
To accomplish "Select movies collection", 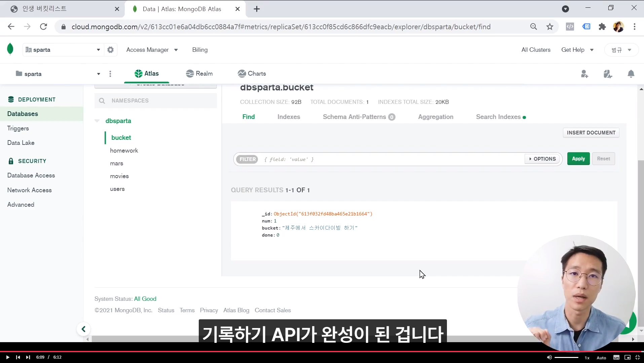I will pos(119,176).
